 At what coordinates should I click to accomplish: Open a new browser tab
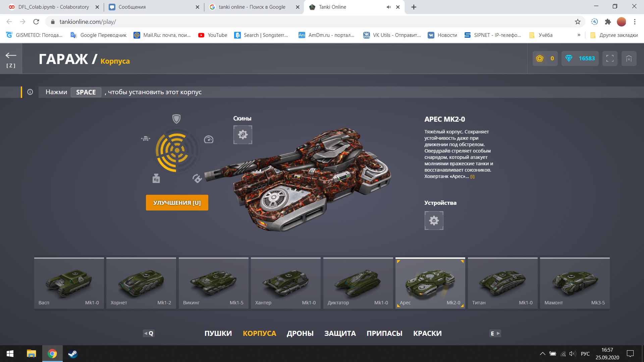click(x=414, y=7)
